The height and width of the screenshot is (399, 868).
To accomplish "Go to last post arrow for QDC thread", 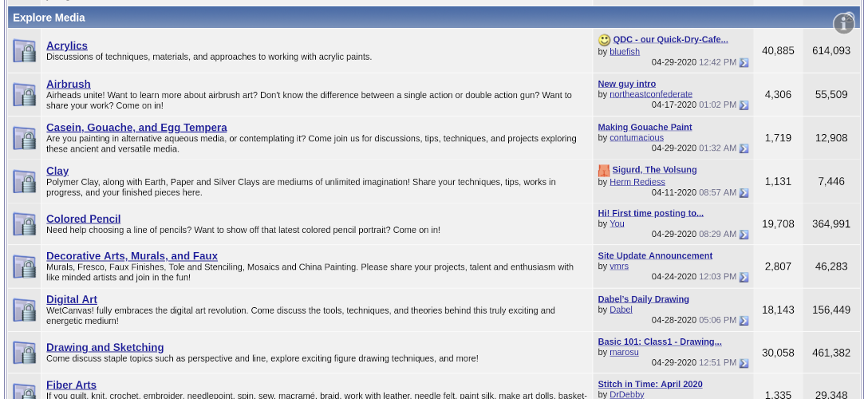I will [744, 62].
